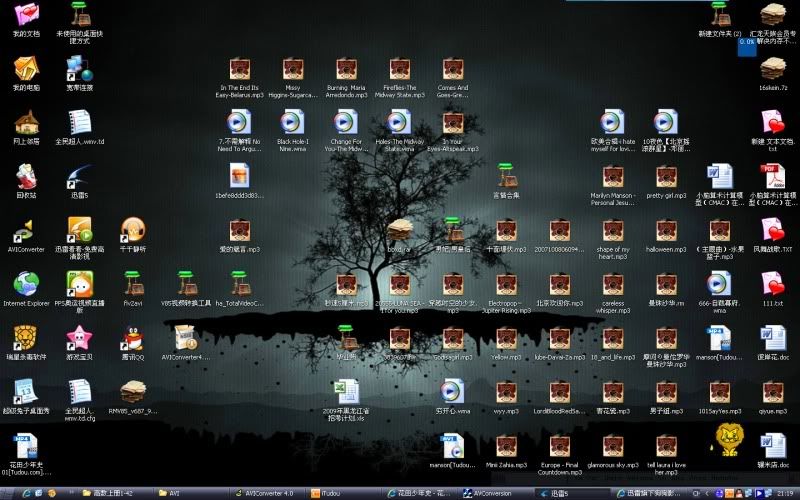Image resolution: width=800 pixels, height=500 pixels.
Task: Select the pretty girl.mp3 file icon
Action: click(x=666, y=177)
